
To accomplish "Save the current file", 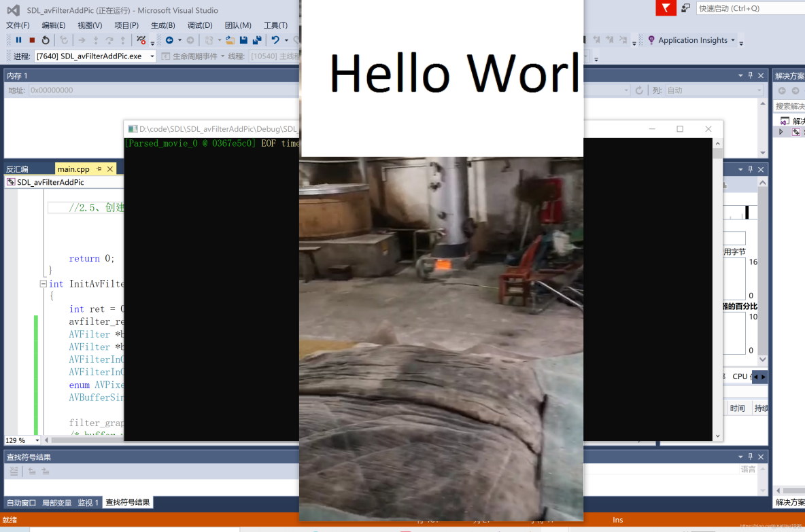I will tap(243, 40).
